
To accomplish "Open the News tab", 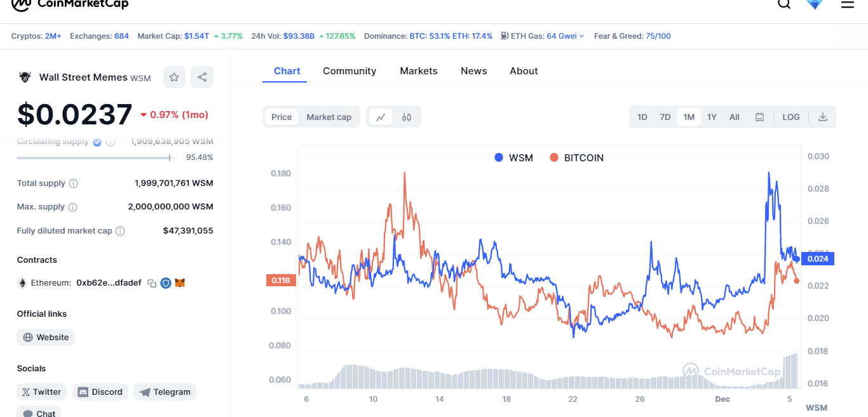I will (x=474, y=71).
